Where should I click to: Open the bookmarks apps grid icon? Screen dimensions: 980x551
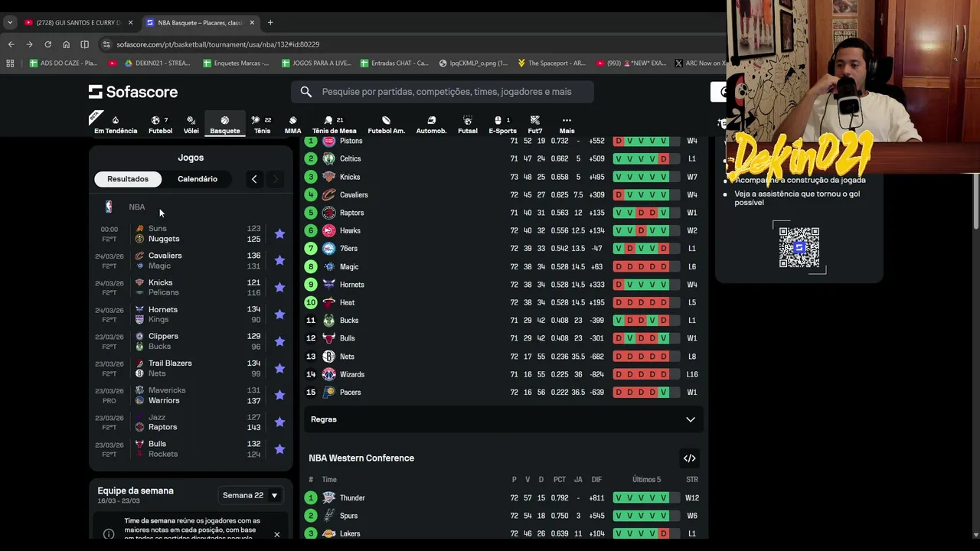coord(10,64)
